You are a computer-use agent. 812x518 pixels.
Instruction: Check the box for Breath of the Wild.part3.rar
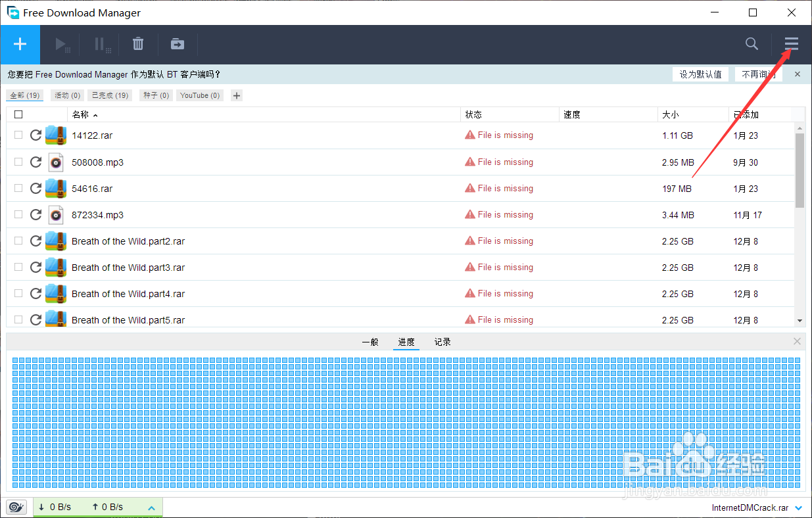tap(18, 266)
